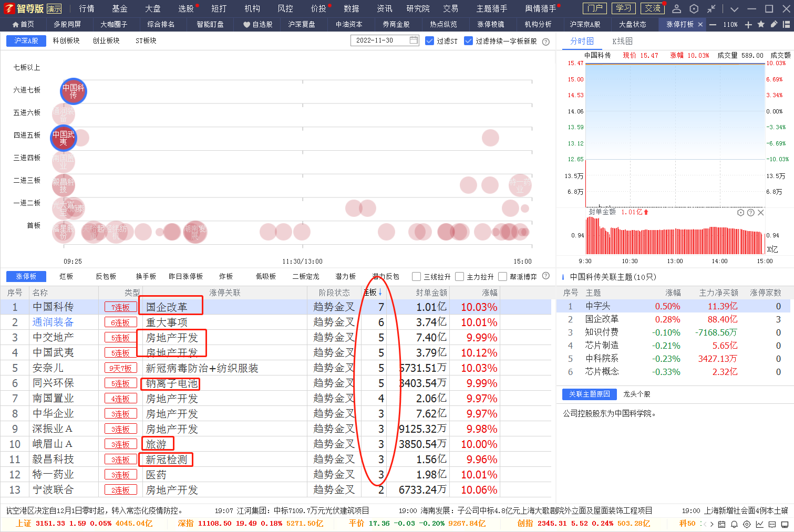794x532 pixels.
Task: Sort by 封单金额 column header
Action: 431,293
